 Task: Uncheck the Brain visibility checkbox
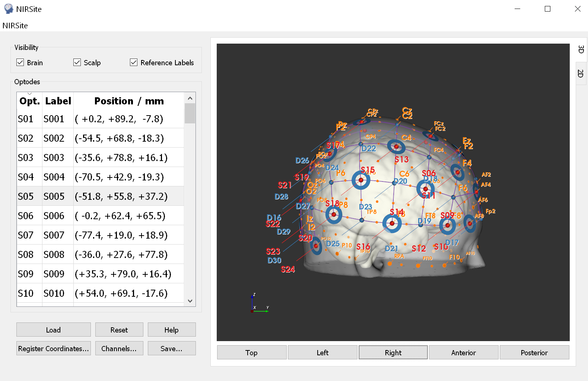20,63
